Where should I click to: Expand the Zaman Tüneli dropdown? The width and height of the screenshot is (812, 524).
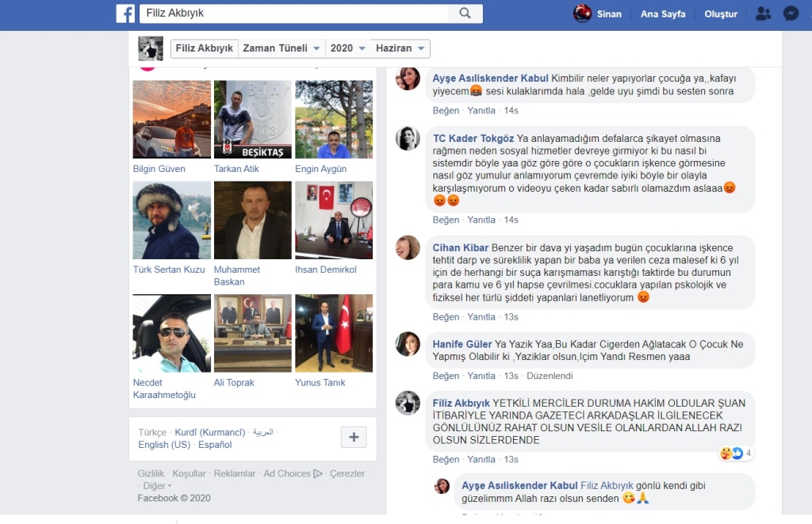[282, 48]
